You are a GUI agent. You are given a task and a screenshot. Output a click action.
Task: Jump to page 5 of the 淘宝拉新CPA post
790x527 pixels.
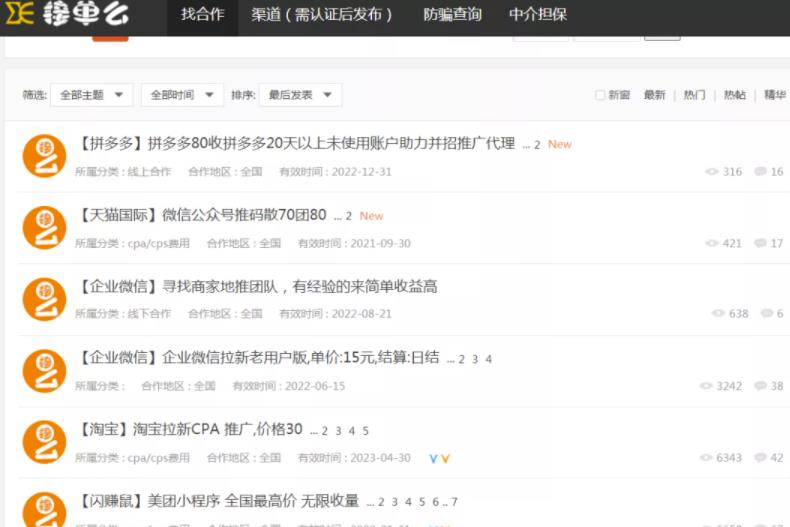[366, 431]
